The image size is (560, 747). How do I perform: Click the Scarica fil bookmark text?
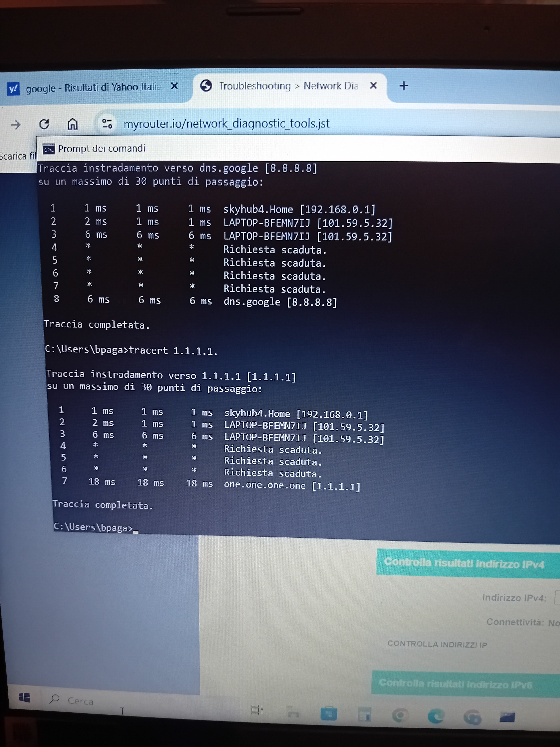(18, 156)
